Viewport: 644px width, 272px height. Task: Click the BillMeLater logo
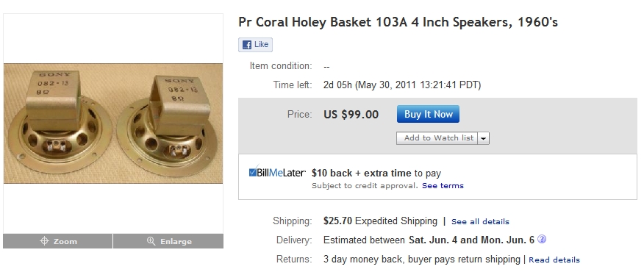pyautogui.click(x=277, y=172)
